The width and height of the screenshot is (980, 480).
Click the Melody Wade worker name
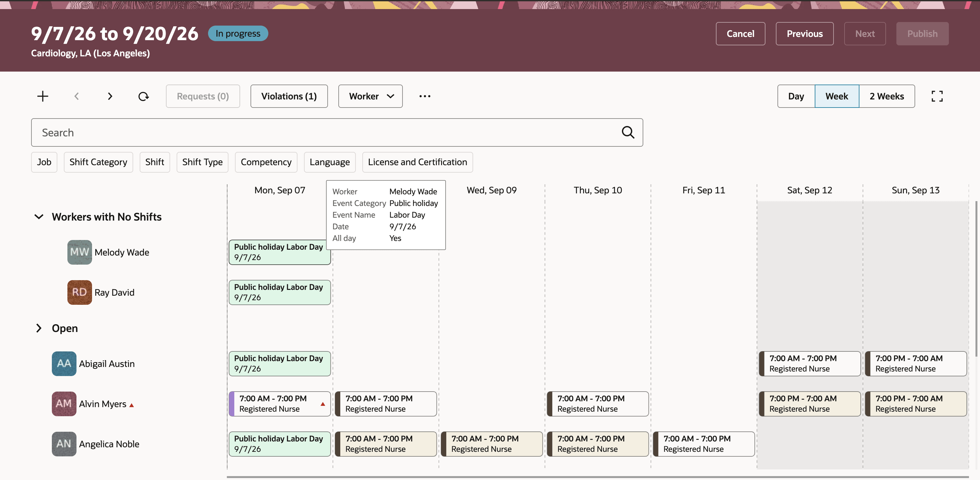click(122, 252)
